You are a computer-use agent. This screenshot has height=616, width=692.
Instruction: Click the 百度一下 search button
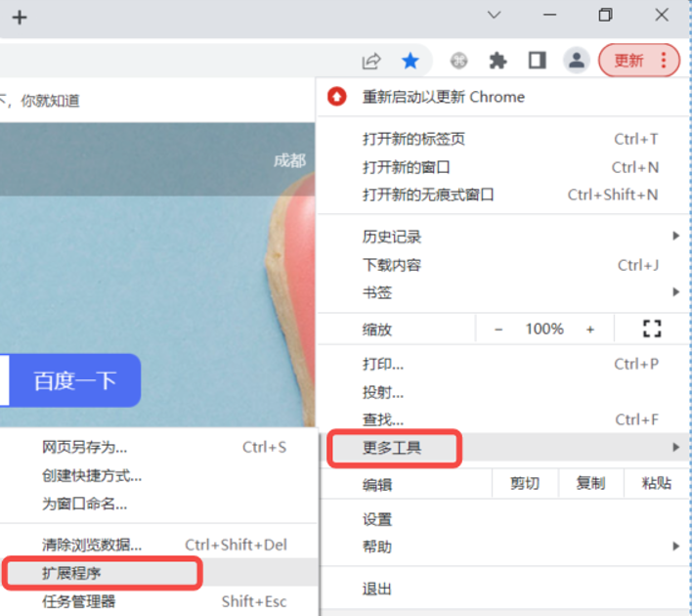tap(75, 380)
